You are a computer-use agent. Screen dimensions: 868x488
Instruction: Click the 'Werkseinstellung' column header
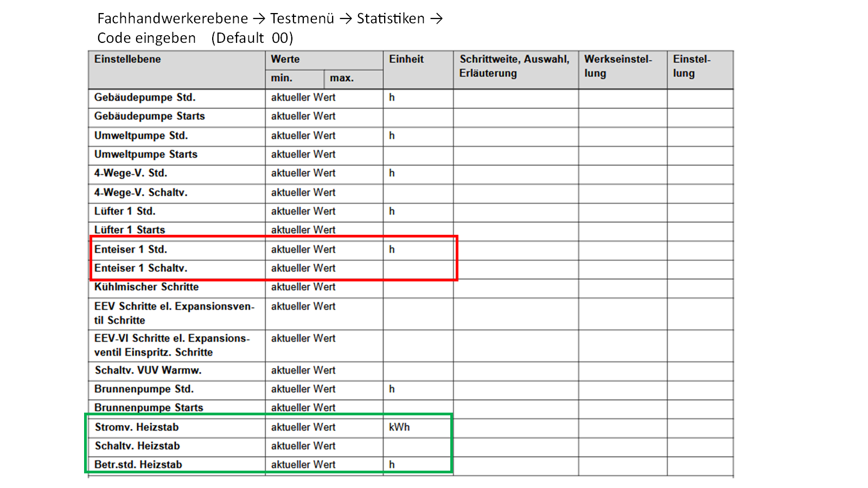click(618, 66)
